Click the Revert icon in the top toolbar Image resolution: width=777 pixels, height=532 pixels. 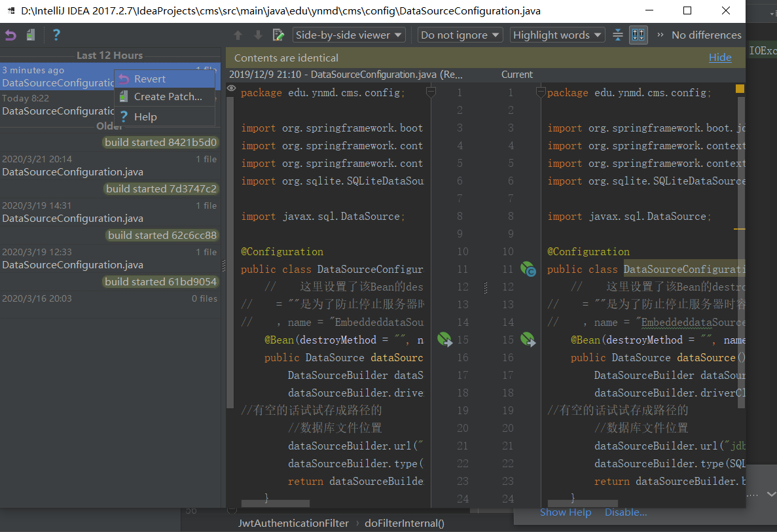pos(10,35)
